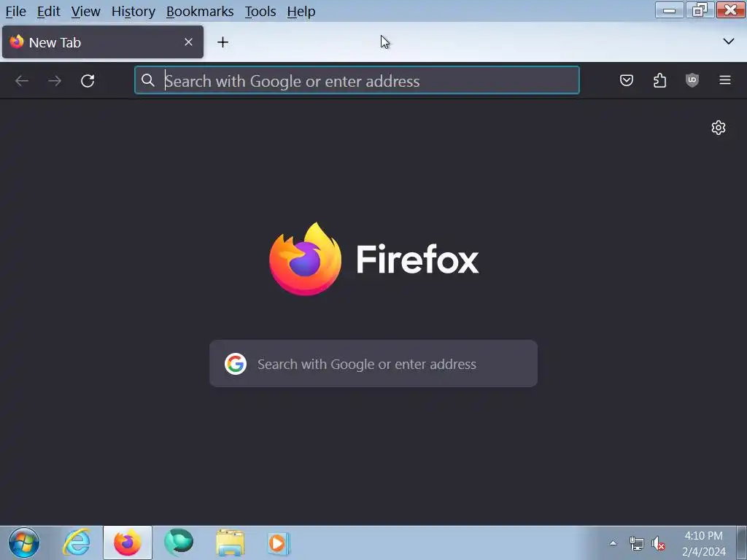Open the Edit menu

[49, 11]
